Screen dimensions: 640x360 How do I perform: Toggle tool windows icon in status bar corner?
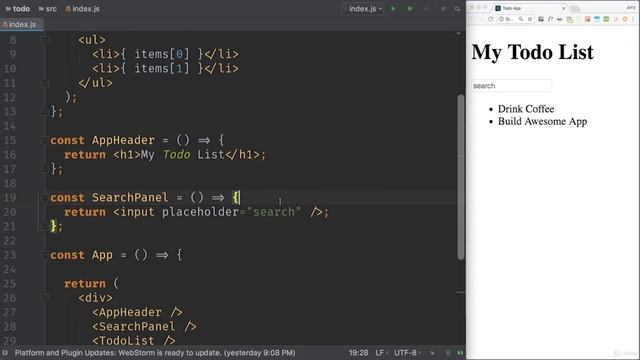pos(5,353)
